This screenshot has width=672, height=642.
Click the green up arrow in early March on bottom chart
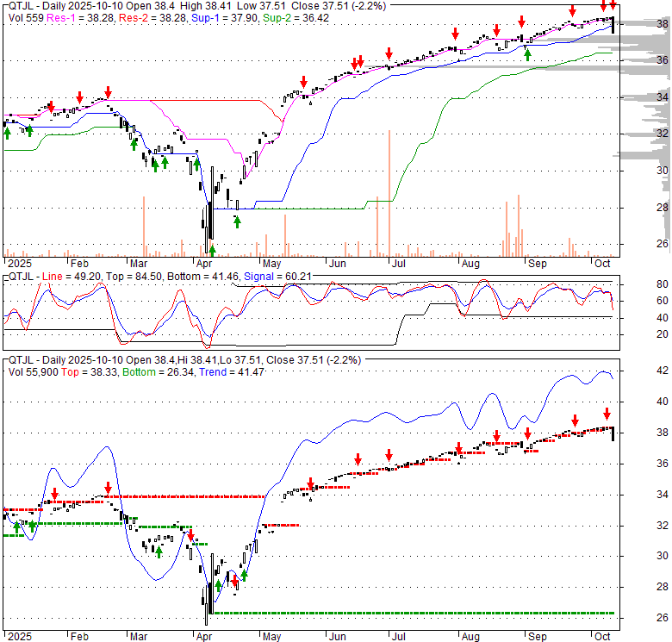pyautogui.click(x=159, y=550)
